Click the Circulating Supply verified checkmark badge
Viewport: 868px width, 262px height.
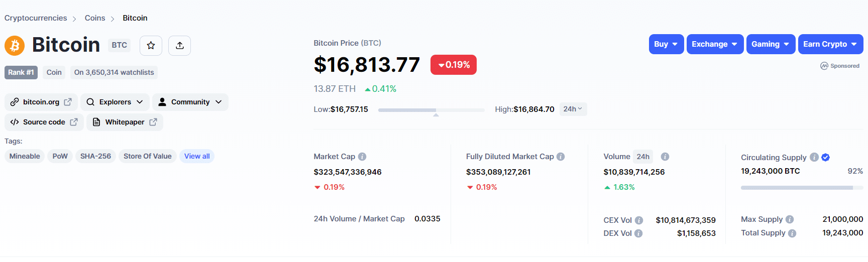pyautogui.click(x=825, y=158)
